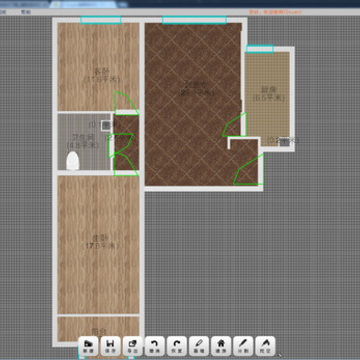Click the 新建 new-file toolbar icon
360x360 pixels.
pos(89,346)
